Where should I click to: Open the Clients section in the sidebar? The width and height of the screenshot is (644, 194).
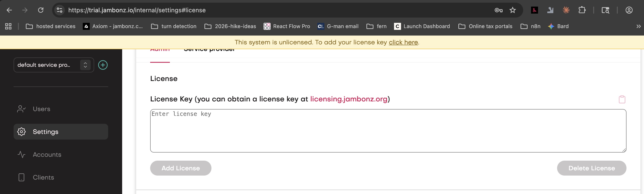pos(43,177)
